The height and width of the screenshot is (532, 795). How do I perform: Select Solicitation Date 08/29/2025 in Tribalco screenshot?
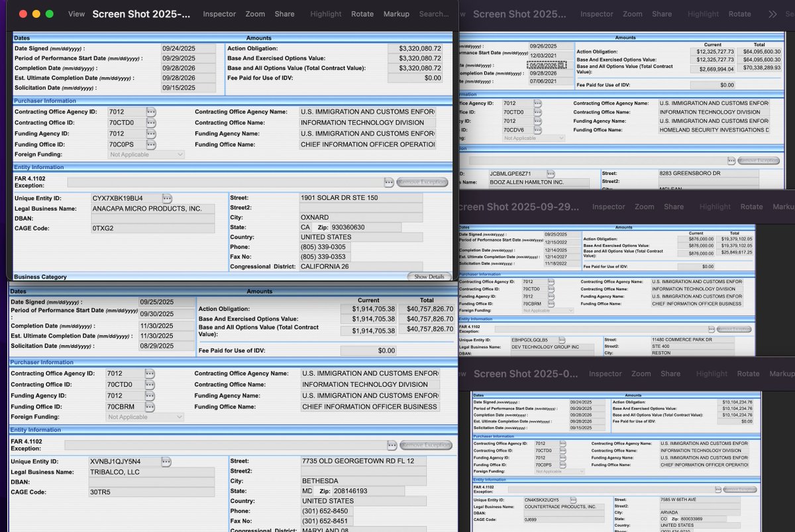[x=166, y=346]
